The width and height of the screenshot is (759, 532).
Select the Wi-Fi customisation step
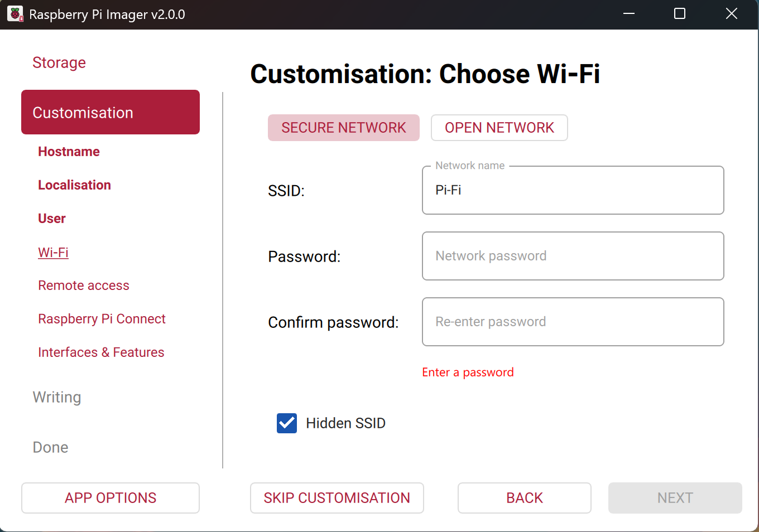tap(53, 252)
